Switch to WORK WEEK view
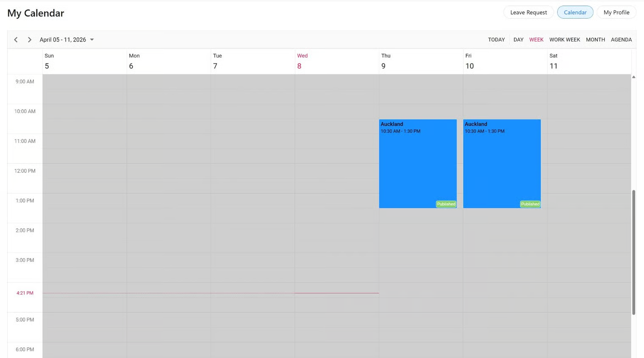 564,40
